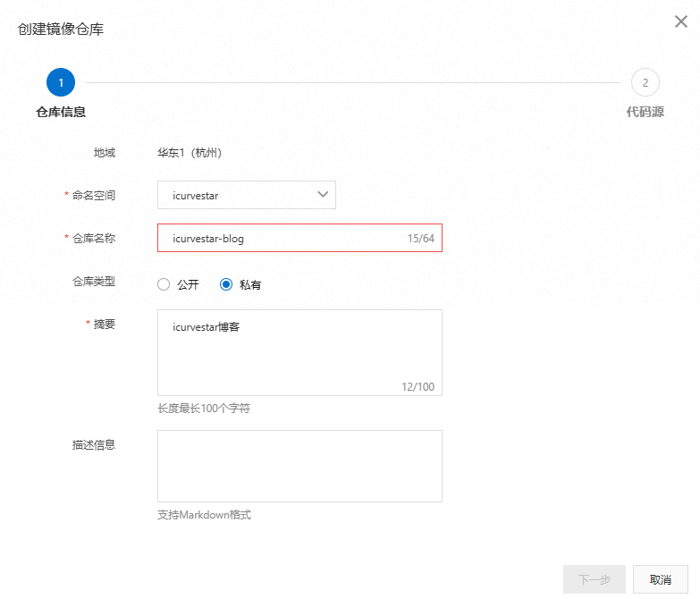This screenshot has height=599, width=700.
Task: Click the step 1 circle indicator
Action: pyautogui.click(x=61, y=83)
